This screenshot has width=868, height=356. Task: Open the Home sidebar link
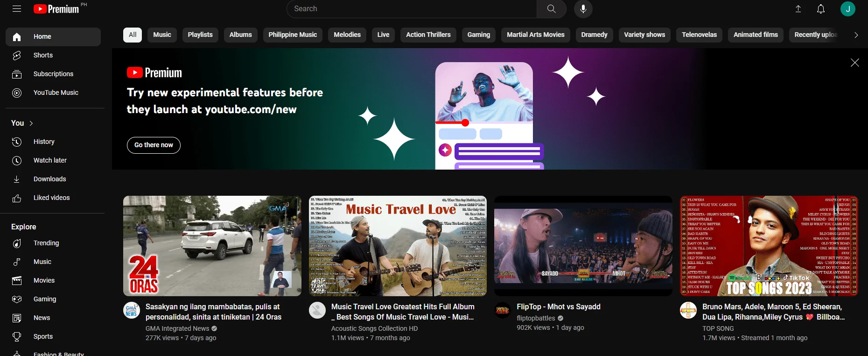pos(53,37)
